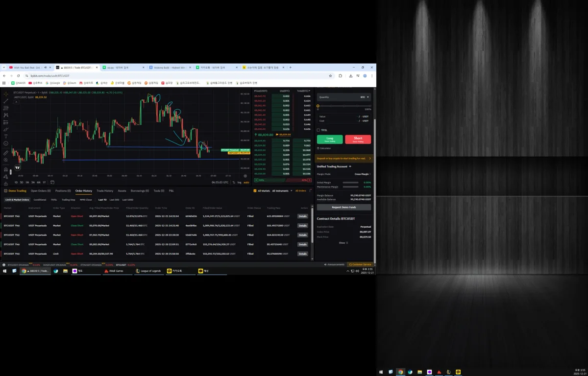Select the patterns drawing tool
The height and width of the screenshot is (376, 588).
coord(6,115)
